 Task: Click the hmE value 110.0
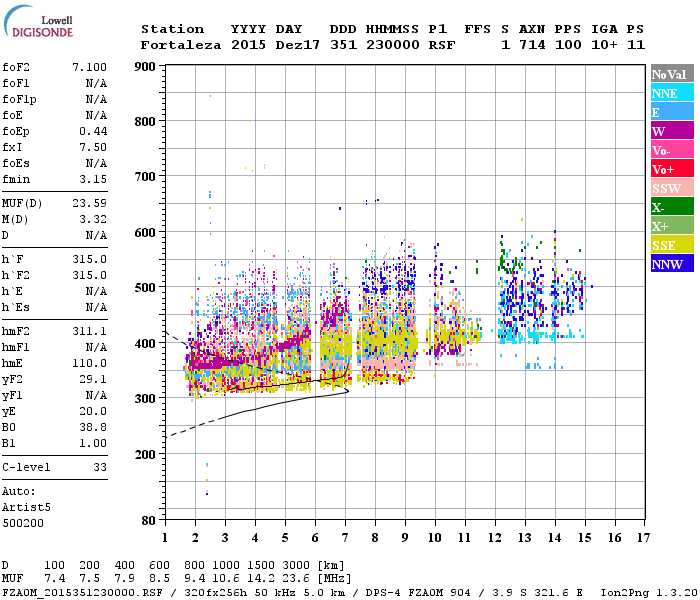[x=89, y=363]
